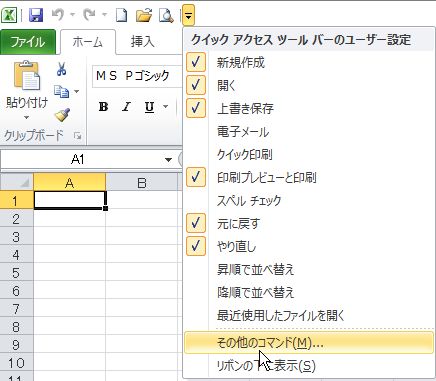
Task: Click the Redo arrow icon
Action: click(89, 15)
